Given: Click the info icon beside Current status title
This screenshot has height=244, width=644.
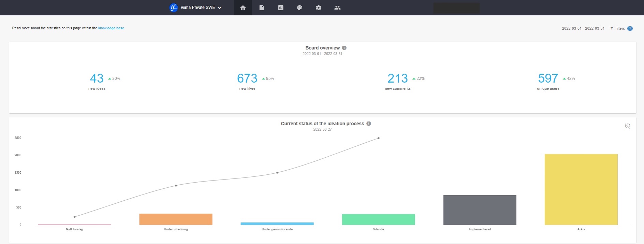Looking at the screenshot, I should [369, 124].
